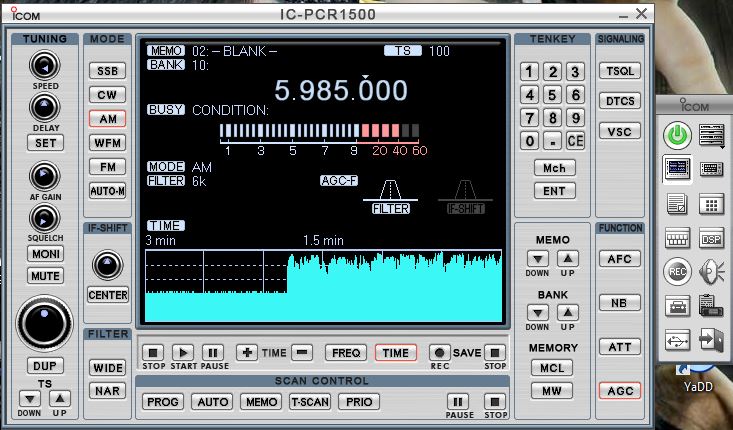
Task: Select WFM mode
Action: click(x=108, y=143)
